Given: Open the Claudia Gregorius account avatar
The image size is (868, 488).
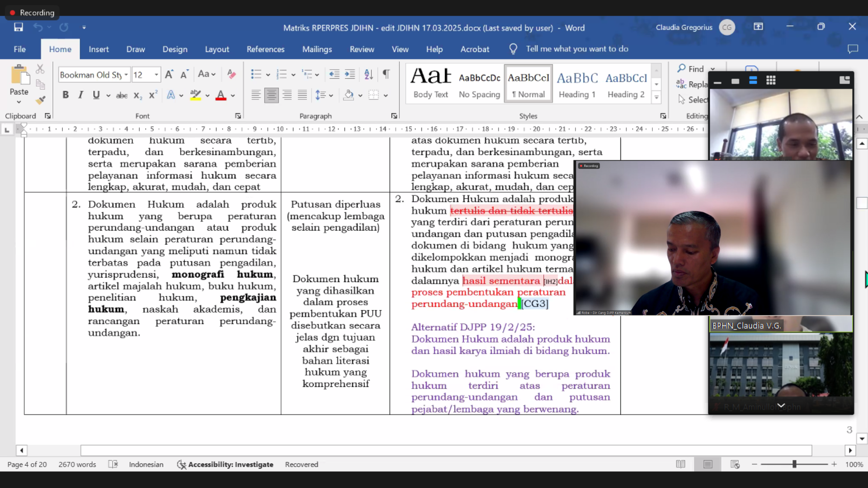Looking at the screenshot, I should [727, 27].
